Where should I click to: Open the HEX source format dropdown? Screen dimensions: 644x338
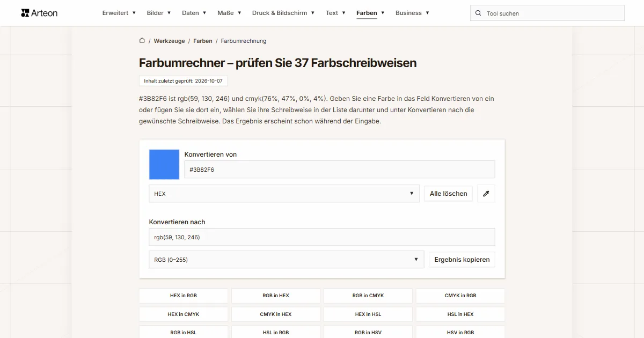[284, 194]
